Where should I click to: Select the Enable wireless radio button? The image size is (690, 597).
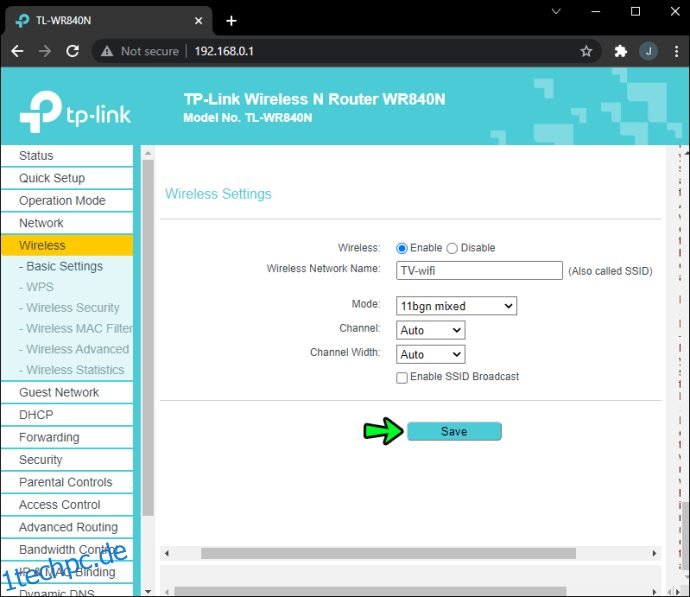[401, 248]
